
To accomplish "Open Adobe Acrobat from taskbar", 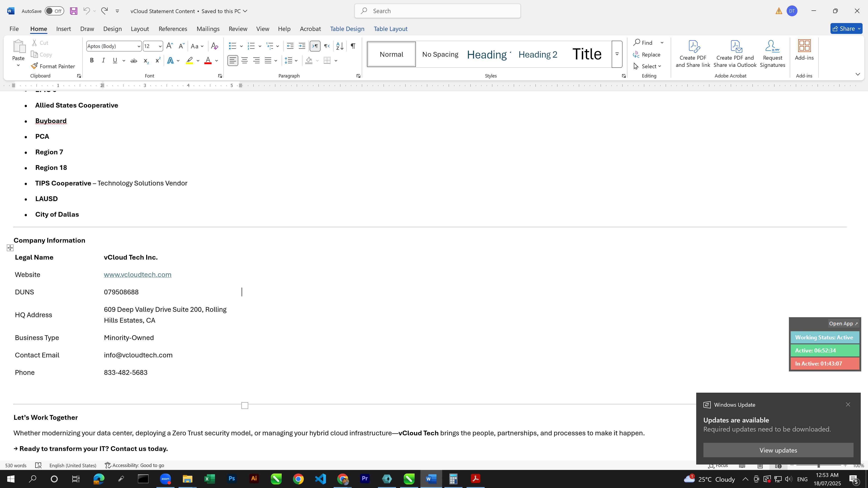I will coord(475,479).
